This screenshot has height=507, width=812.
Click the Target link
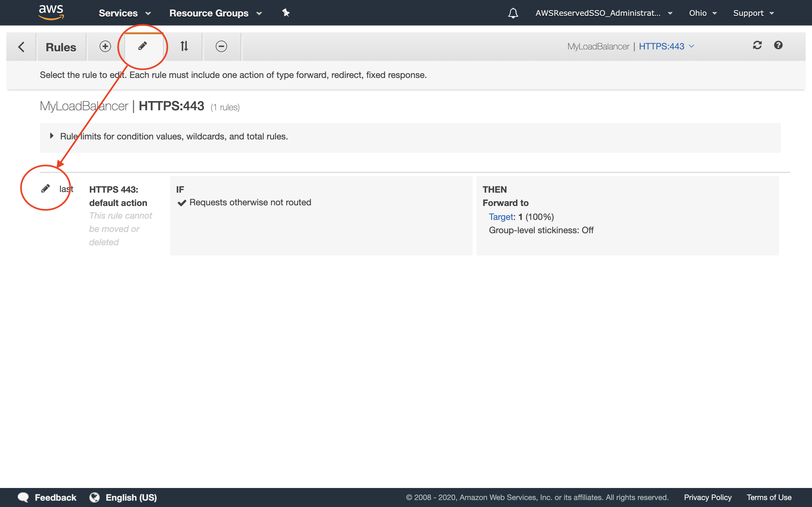point(501,217)
